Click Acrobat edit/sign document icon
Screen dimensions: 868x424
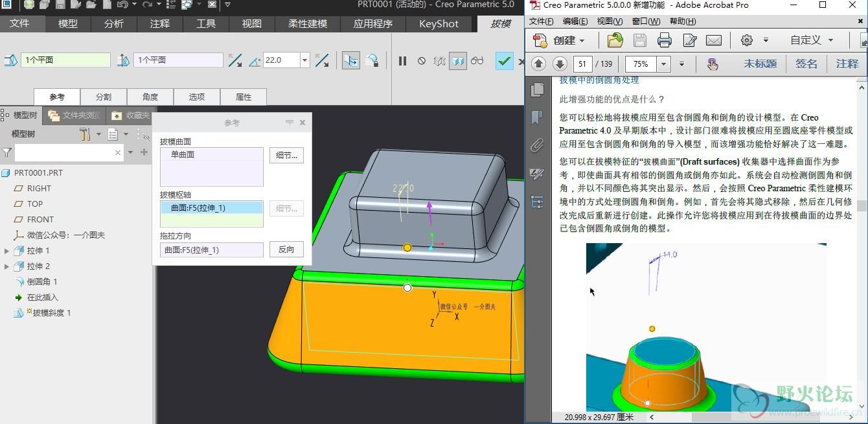[690, 40]
